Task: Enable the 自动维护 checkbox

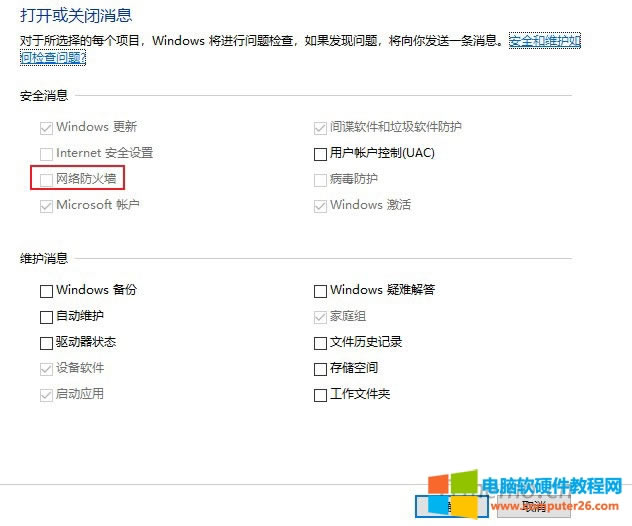Action: (x=46, y=317)
